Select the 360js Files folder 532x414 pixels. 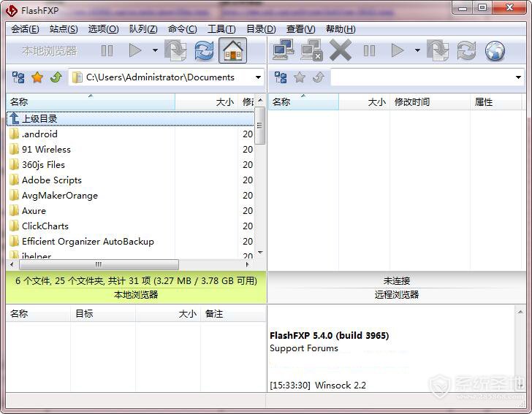click(130, 165)
